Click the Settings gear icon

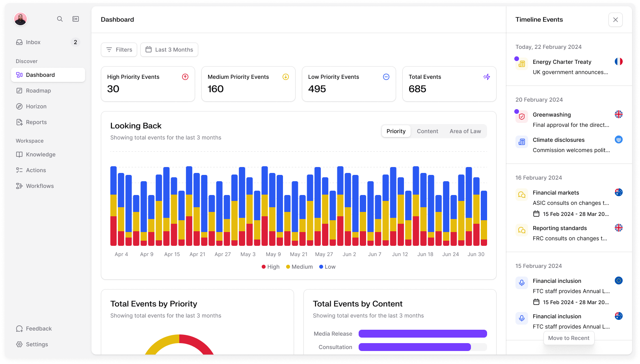click(19, 344)
